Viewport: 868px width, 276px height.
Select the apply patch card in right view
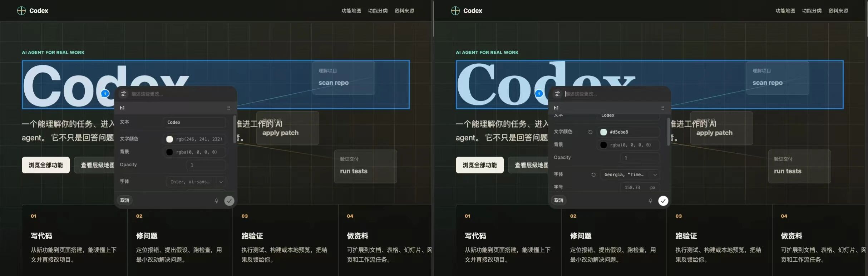(x=721, y=128)
